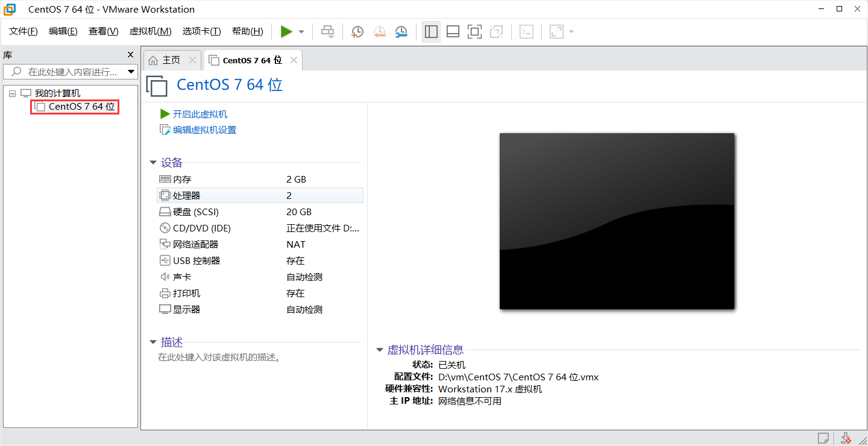The image size is (868, 446).
Task: Click the 网络适配器 network icon
Action: coord(165,244)
